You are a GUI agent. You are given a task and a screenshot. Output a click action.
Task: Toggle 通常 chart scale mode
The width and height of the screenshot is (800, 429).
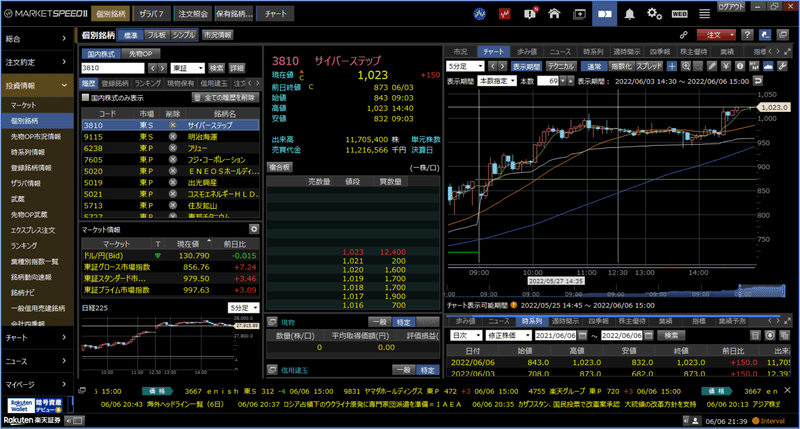coord(594,66)
